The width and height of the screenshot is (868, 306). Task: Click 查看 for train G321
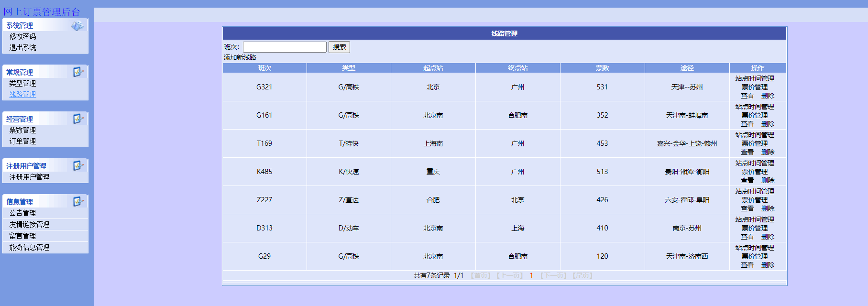coord(747,96)
